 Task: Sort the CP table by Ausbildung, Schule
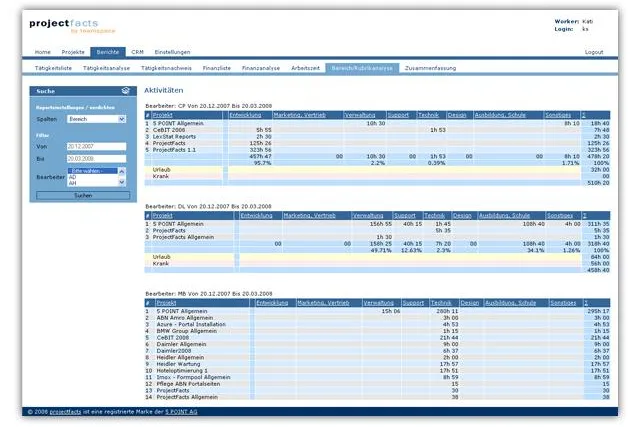pyautogui.click(x=500, y=115)
